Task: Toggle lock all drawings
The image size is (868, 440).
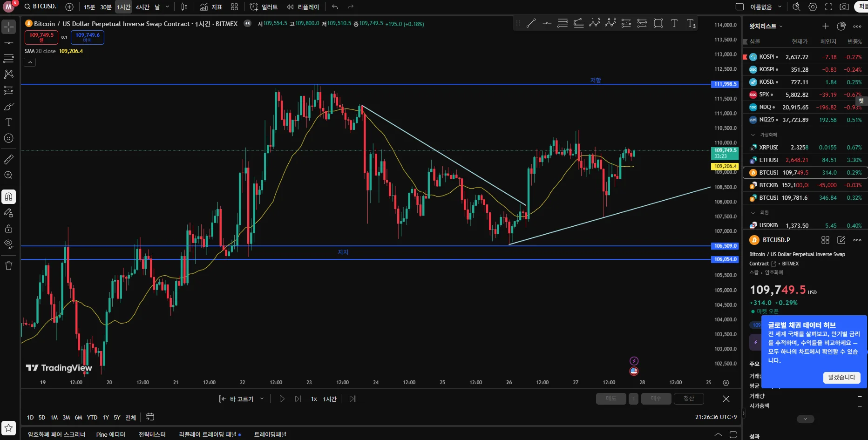Action: tap(8, 229)
